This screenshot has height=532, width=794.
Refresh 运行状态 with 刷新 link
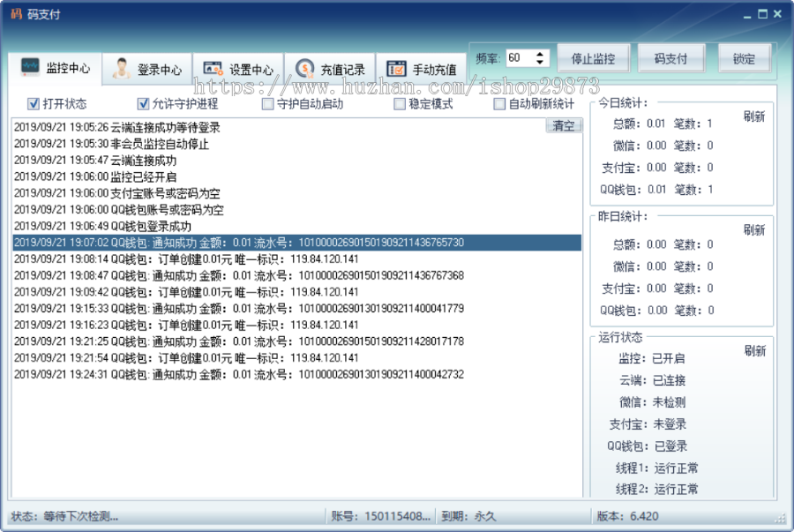(754, 350)
